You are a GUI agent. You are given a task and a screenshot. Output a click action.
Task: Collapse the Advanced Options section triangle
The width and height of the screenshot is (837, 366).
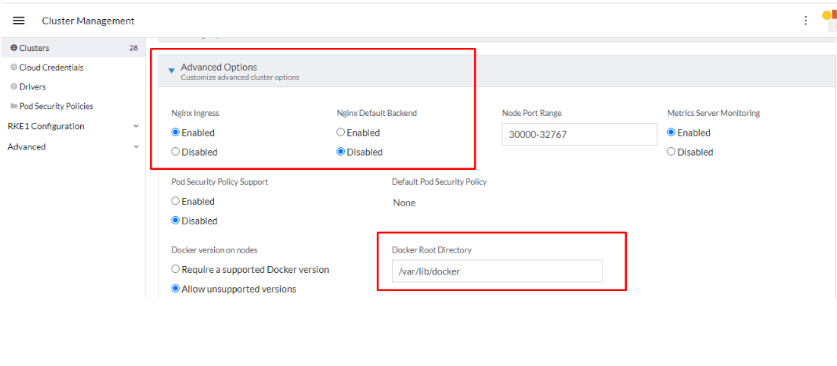click(x=171, y=70)
